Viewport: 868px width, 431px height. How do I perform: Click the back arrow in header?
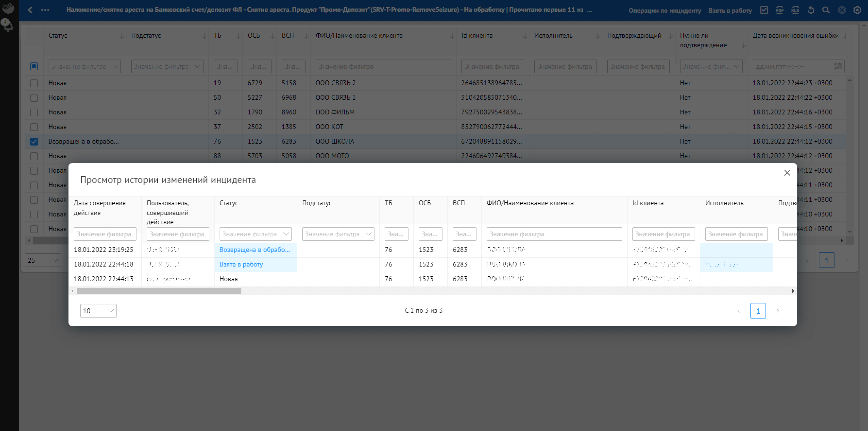(x=30, y=10)
